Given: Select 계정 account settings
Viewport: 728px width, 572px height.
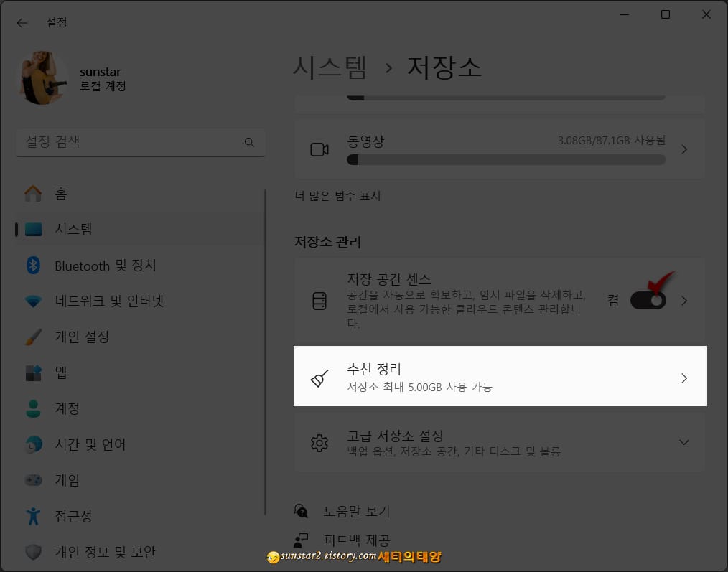Looking at the screenshot, I should [68, 408].
